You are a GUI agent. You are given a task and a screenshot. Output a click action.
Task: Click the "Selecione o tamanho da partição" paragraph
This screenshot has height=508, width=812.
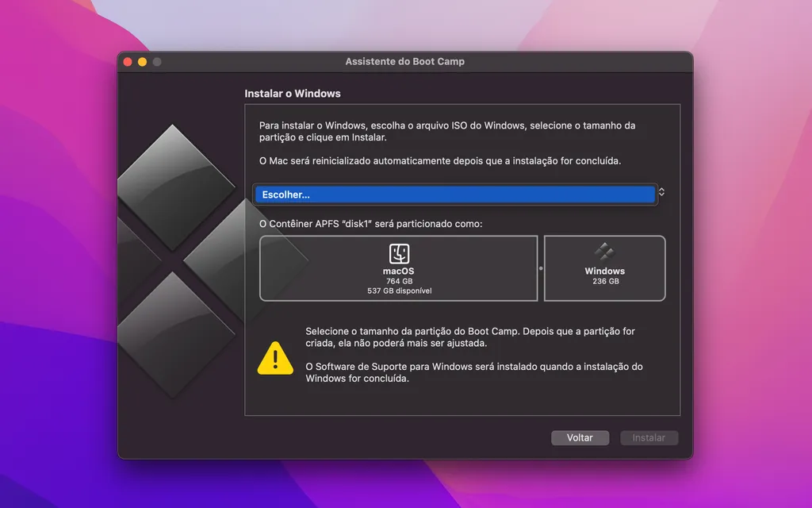(470, 337)
